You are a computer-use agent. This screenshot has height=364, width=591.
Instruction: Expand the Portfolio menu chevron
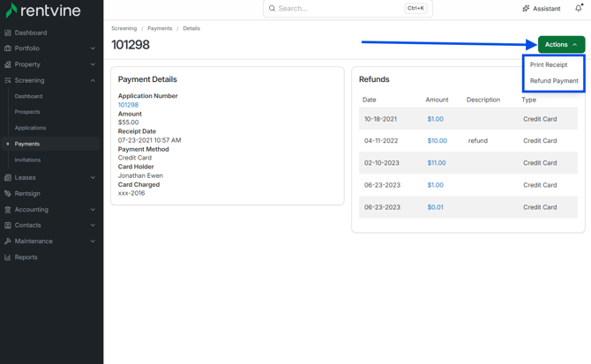(93, 48)
